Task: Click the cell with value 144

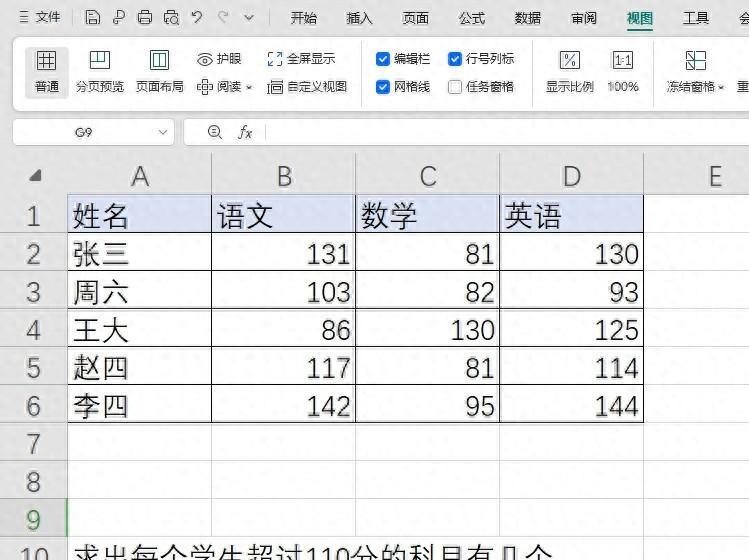Action: point(571,404)
